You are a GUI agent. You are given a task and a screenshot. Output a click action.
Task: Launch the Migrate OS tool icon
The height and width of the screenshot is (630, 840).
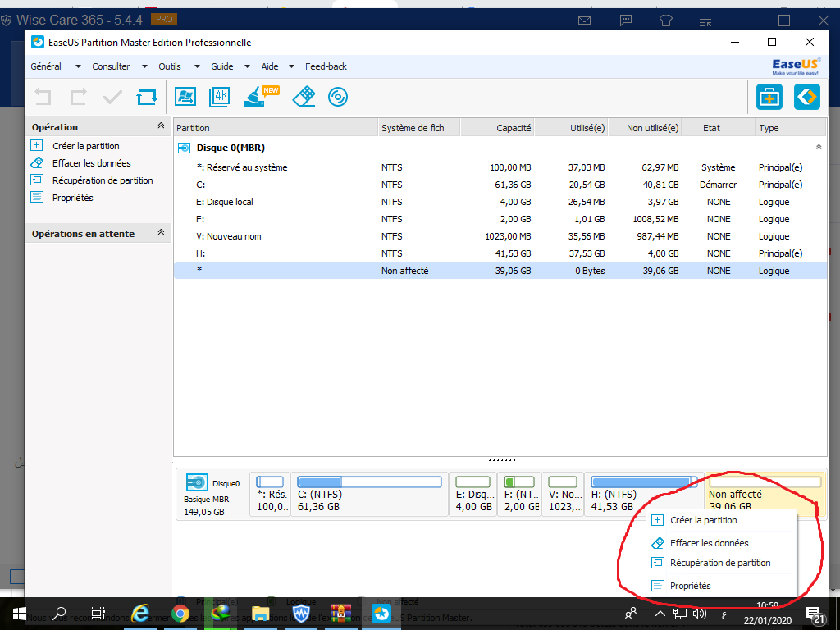click(185, 97)
